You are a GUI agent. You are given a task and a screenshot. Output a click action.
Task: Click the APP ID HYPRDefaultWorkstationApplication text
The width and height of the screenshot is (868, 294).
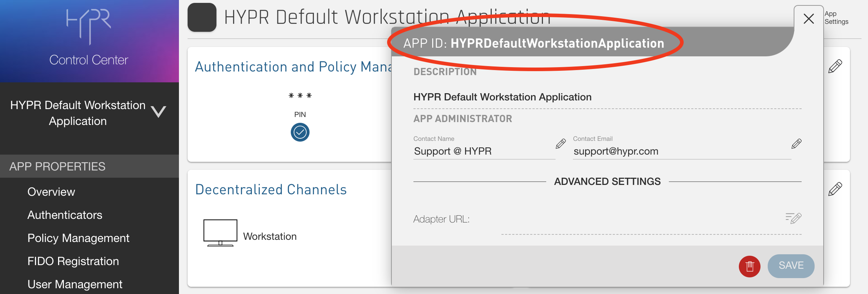point(534,43)
